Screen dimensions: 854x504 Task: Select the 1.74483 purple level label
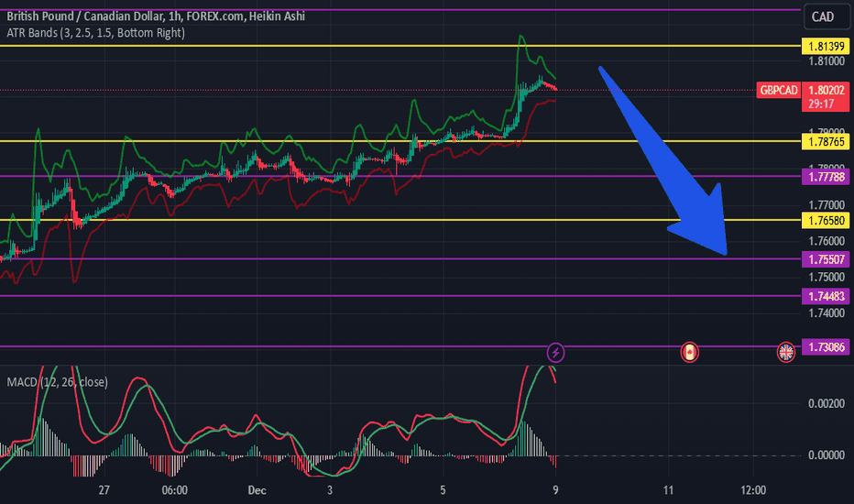point(826,296)
